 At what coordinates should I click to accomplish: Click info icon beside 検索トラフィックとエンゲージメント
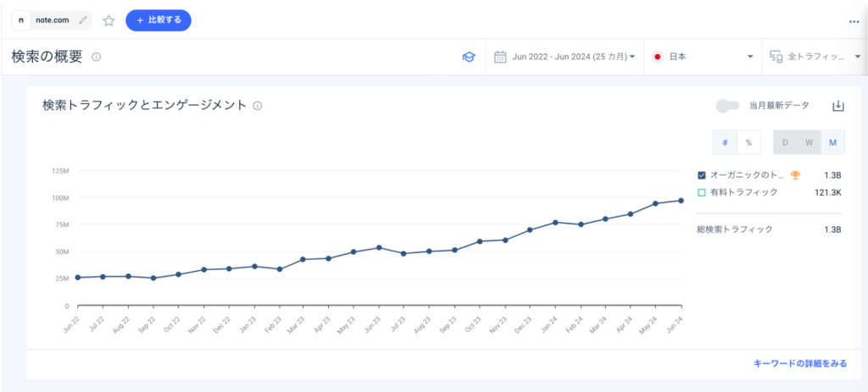click(x=258, y=106)
